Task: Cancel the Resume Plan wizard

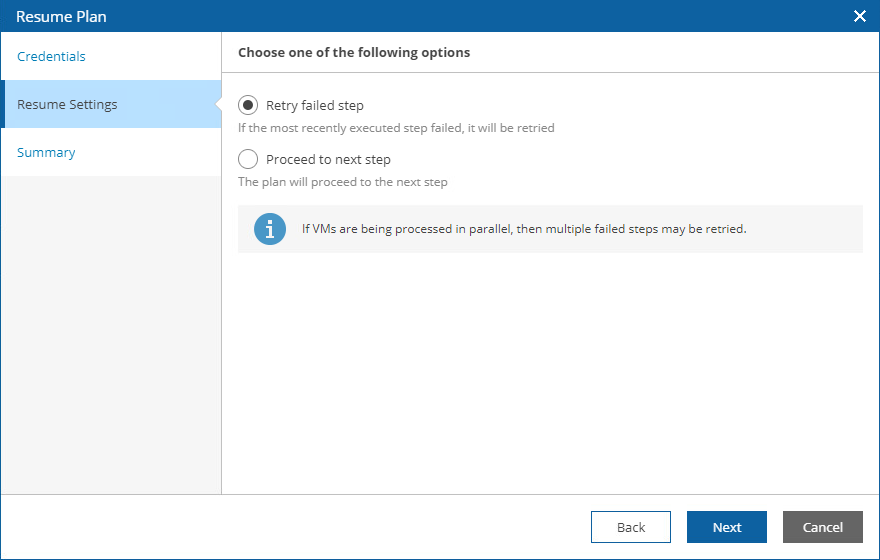Action: [822, 527]
